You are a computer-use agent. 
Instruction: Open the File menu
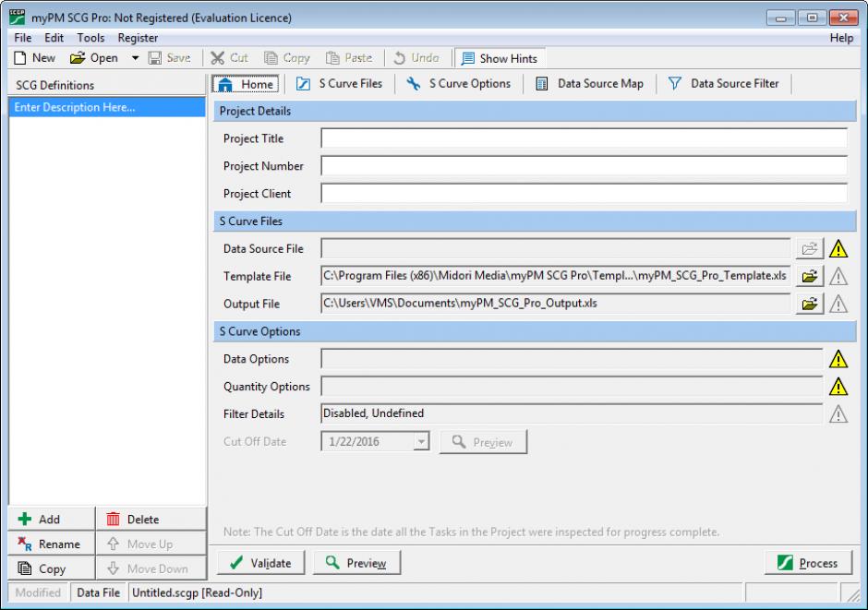point(23,38)
